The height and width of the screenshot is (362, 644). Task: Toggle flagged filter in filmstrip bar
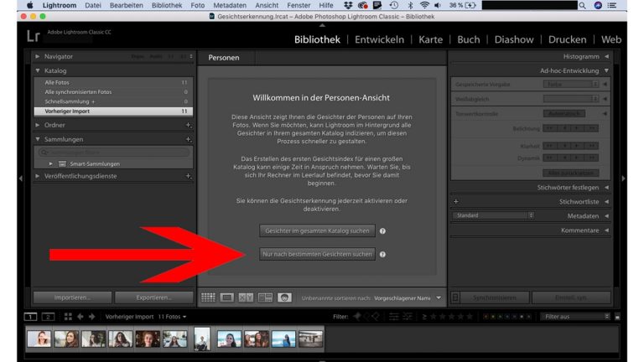pyautogui.click(x=356, y=317)
